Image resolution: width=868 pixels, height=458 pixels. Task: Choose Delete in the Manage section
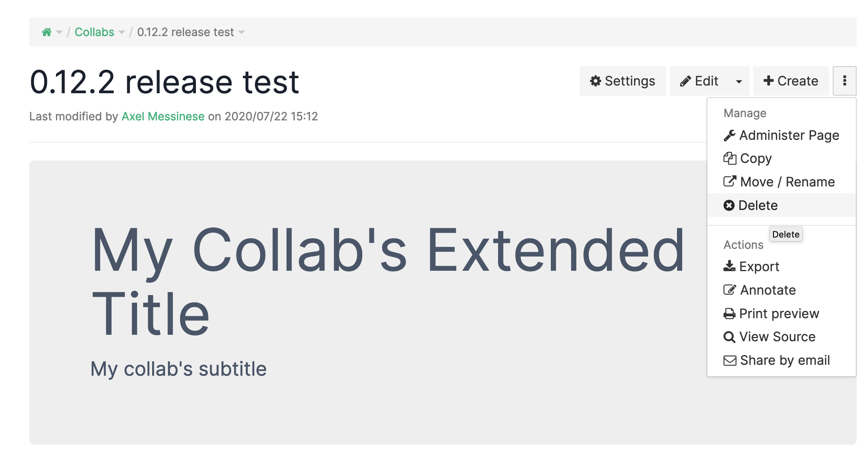tap(751, 205)
